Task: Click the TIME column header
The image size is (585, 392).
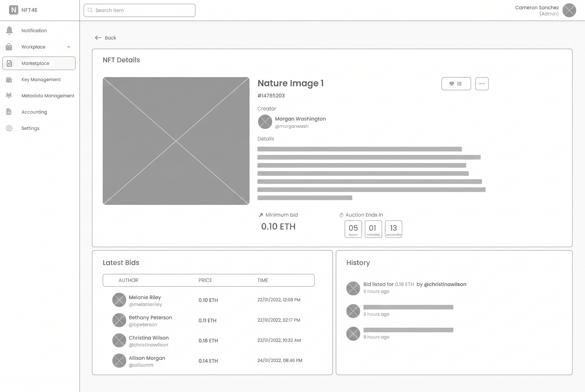Action: 263,280
